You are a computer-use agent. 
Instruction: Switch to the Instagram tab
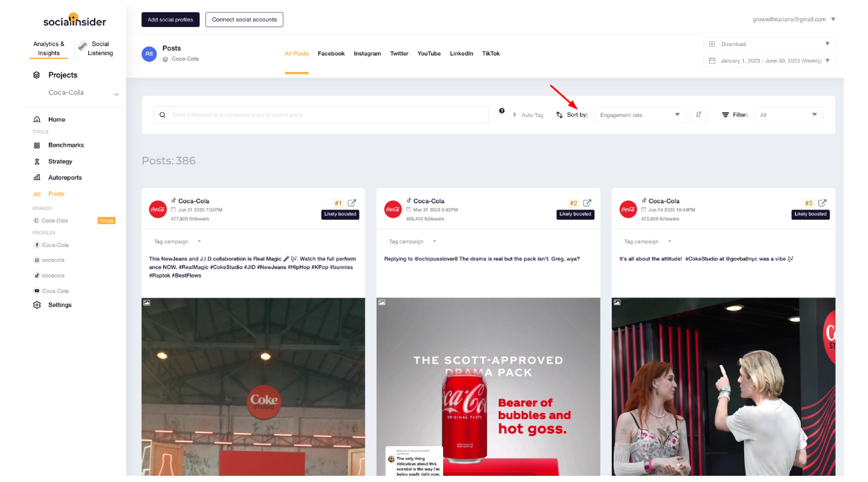point(367,54)
